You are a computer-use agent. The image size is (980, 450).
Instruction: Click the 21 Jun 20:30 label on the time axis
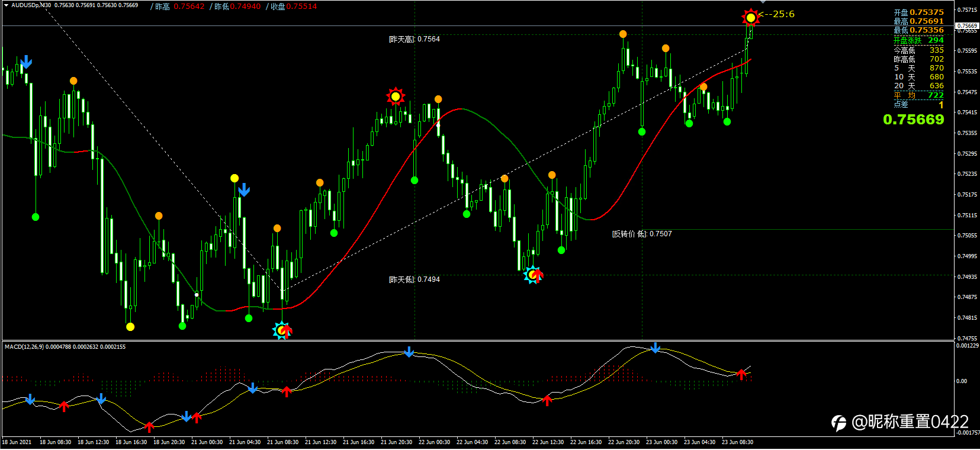point(396,442)
